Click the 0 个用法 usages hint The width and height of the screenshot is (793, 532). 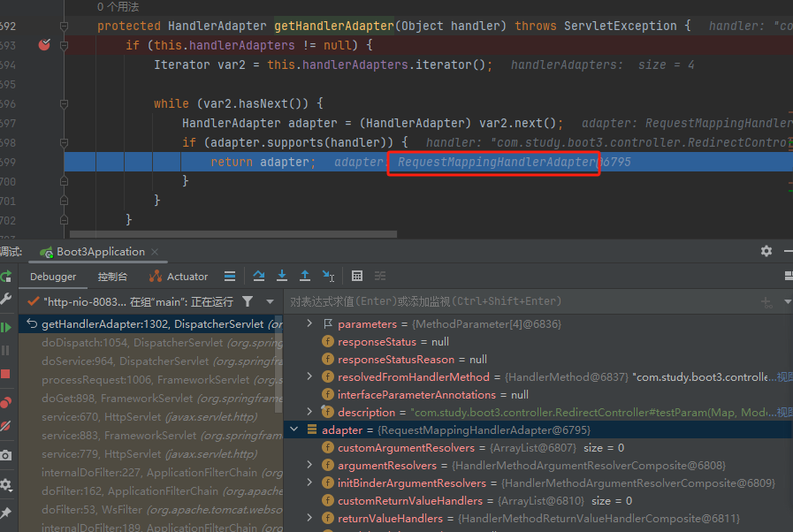click(x=118, y=6)
